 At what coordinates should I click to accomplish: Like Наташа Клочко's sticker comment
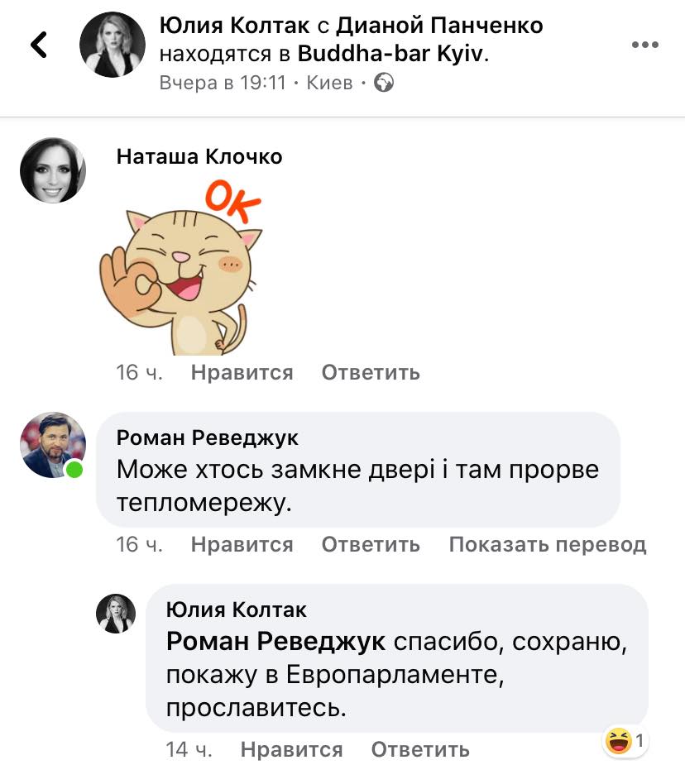click(242, 372)
